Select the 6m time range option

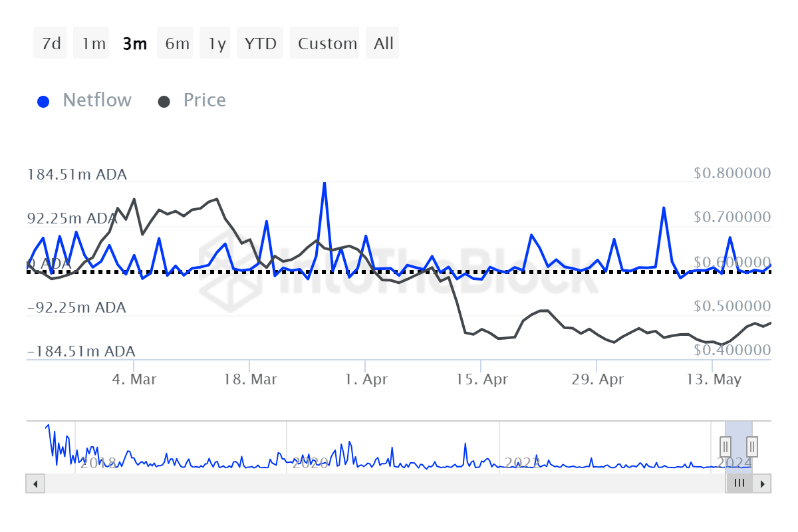175,43
